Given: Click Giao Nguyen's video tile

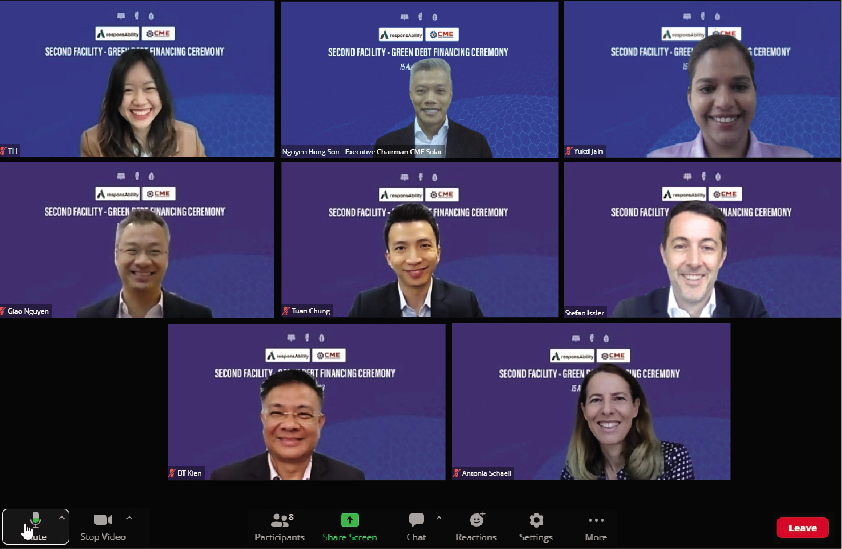Looking at the screenshot, I should point(137,240).
